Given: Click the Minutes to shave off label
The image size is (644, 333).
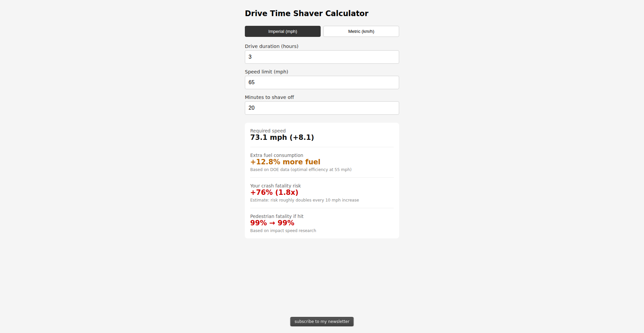Looking at the screenshot, I should 269,97.
